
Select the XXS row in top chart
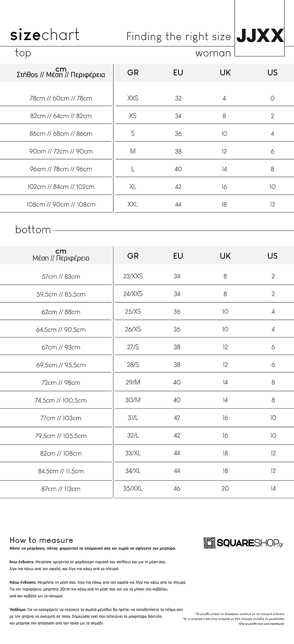[x=147, y=98]
